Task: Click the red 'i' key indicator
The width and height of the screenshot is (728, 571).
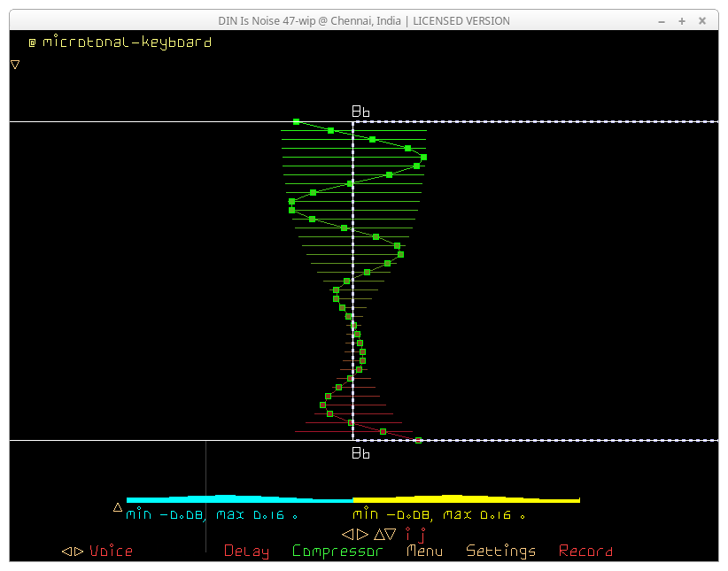Action: 408,534
